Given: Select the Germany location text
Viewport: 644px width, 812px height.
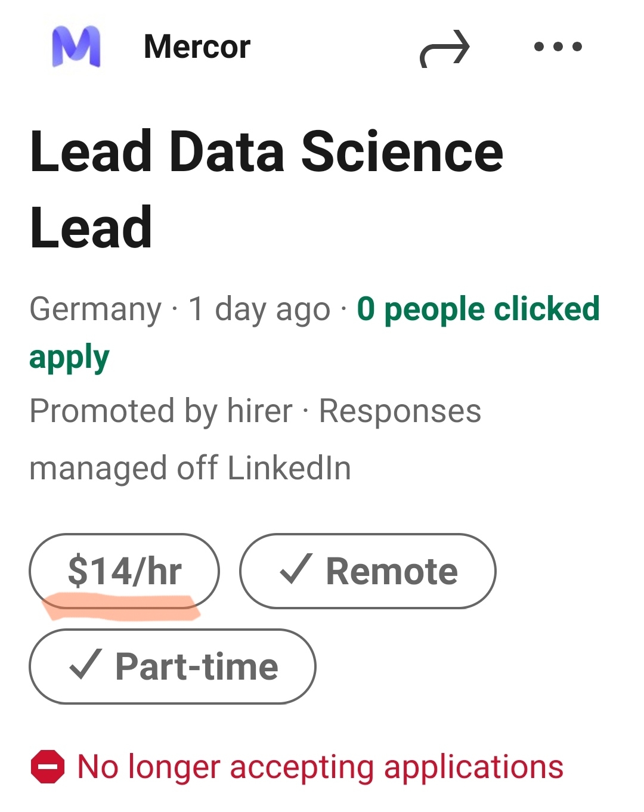Looking at the screenshot, I should [95, 309].
